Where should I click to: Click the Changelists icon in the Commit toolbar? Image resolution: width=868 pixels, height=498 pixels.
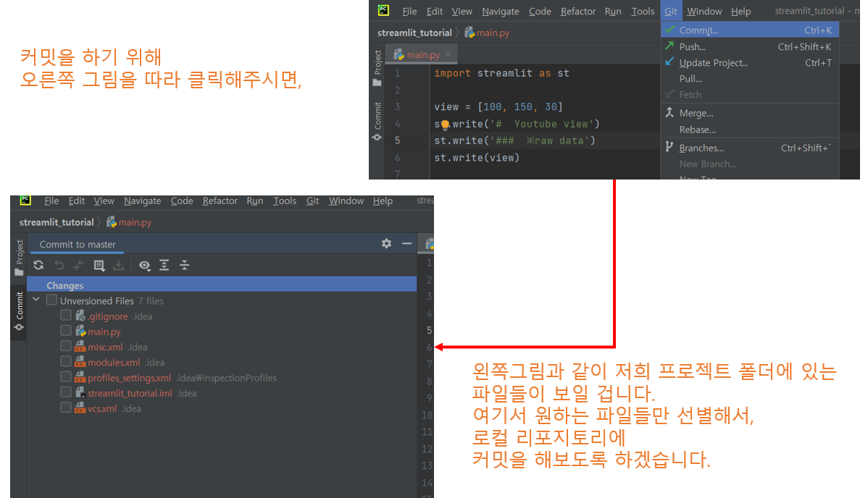pos(99,265)
